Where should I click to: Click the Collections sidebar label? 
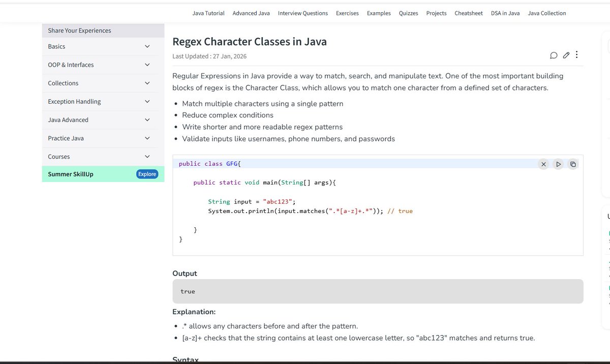pyautogui.click(x=63, y=83)
